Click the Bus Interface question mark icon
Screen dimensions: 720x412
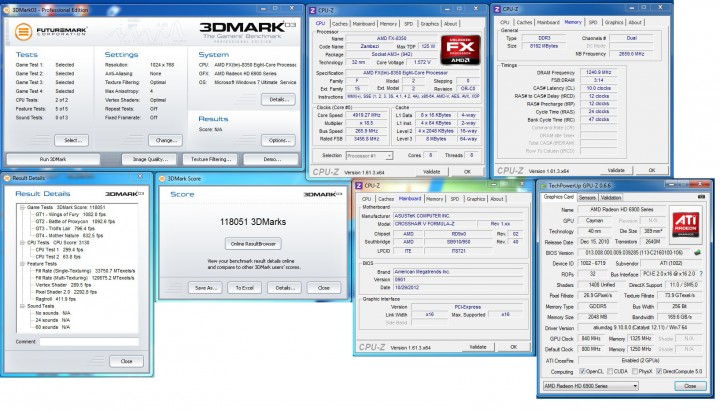(701, 274)
